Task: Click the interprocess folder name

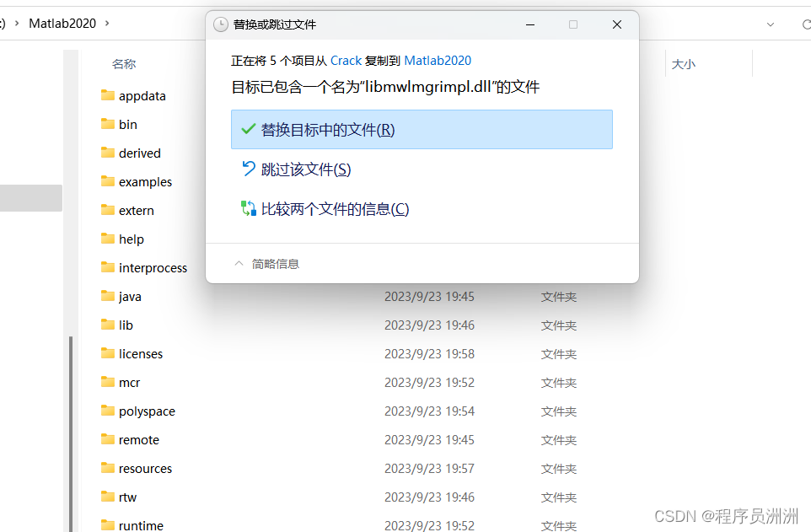Action: [x=153, y=268]
